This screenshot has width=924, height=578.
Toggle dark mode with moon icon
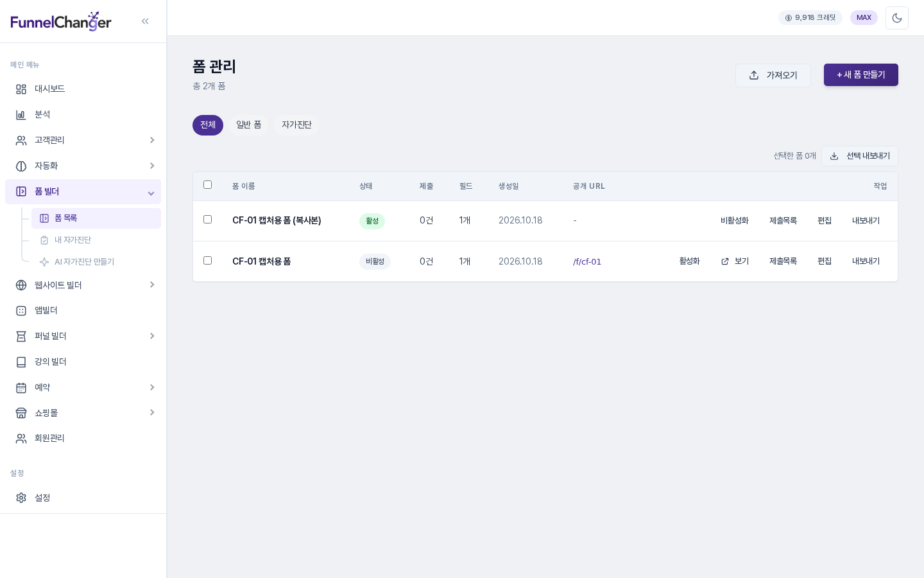[897, 18]
